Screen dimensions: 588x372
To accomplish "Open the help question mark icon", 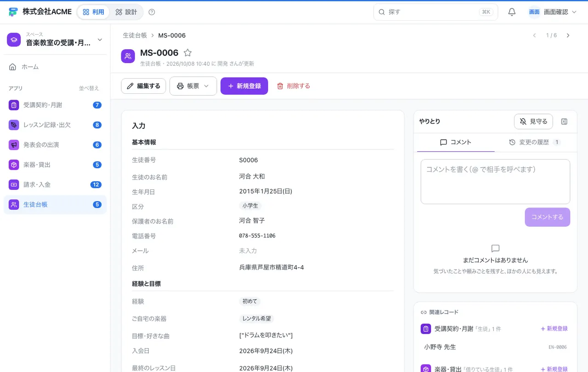I will (x=152, y=12).
